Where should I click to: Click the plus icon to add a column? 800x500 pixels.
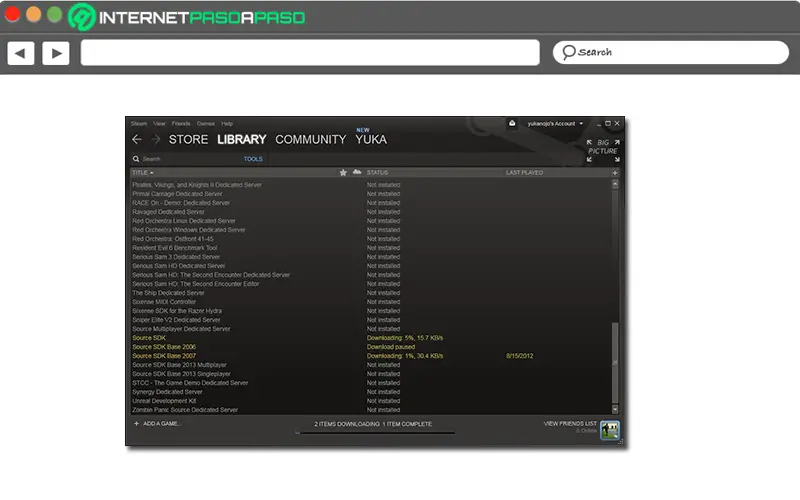(615, 172)
